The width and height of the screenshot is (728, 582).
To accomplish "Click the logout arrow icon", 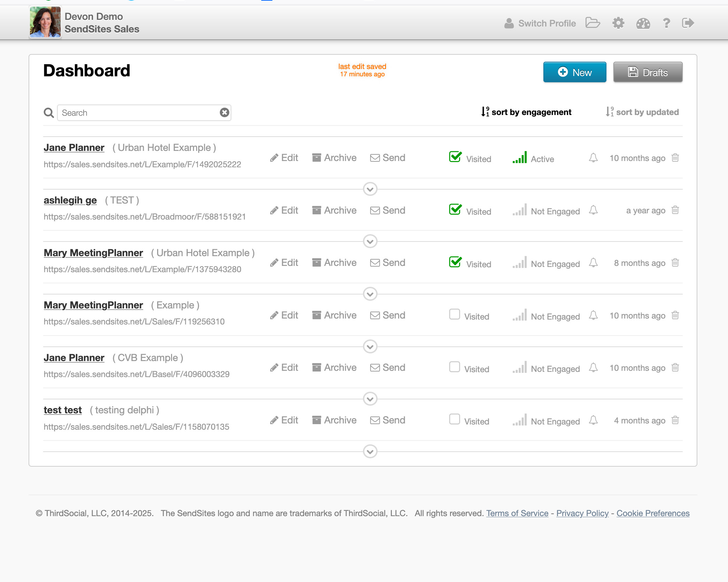I will (688, 23).
